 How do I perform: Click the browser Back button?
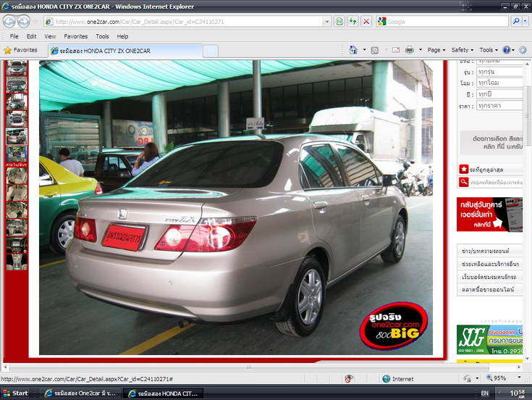coord(9,22)
